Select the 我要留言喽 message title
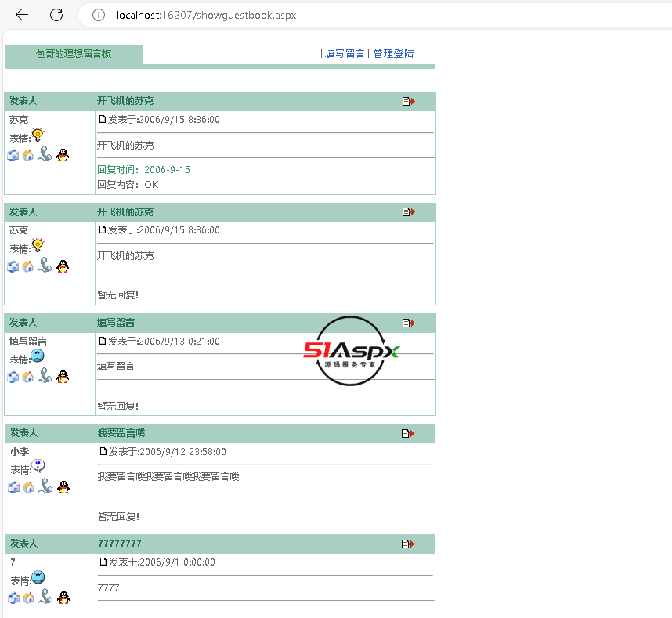The height and width of the screenshot is (618, 672). [121, 433]
